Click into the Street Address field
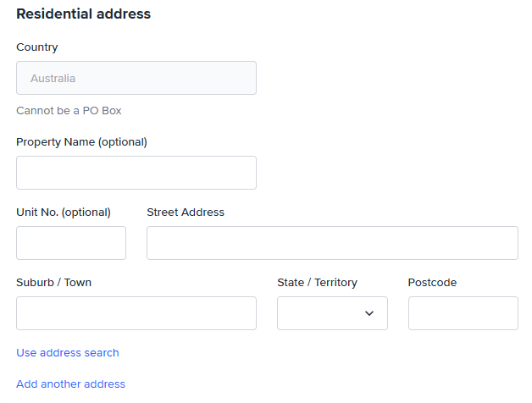 coord(332,243)
